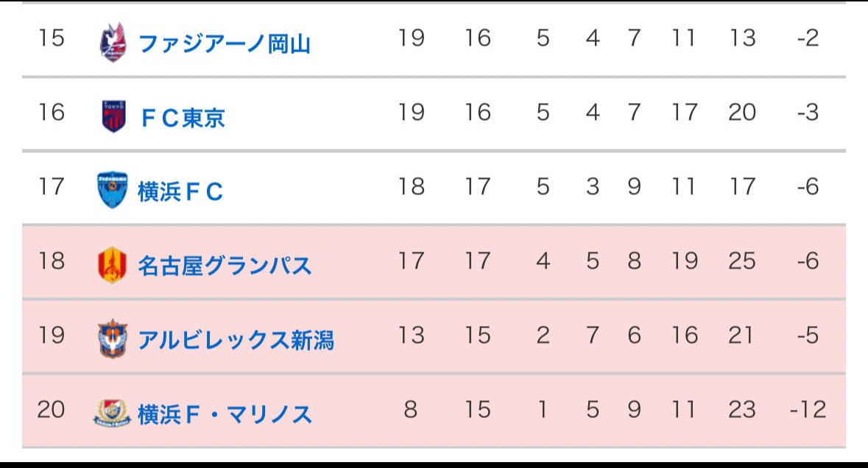Viewport: 868px width, 468px height.
Task: Open the 横浜ＦＣ team link
Action: (180, 192)
